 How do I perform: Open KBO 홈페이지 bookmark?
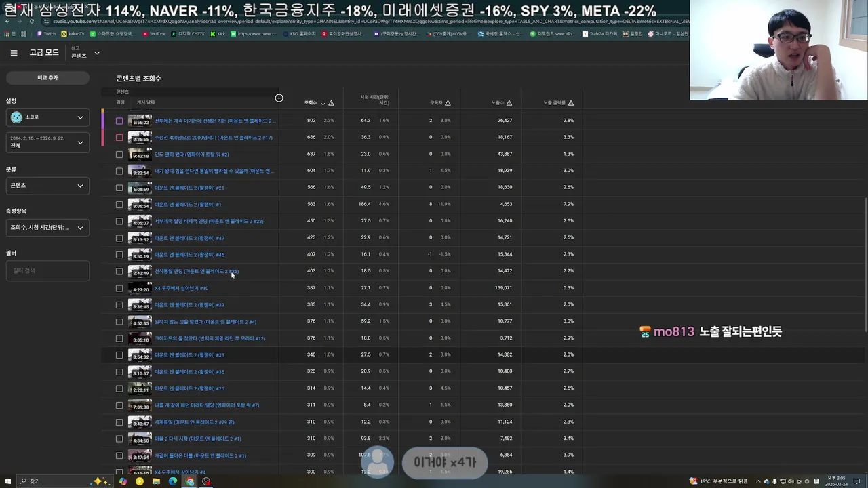pos(299,33)
